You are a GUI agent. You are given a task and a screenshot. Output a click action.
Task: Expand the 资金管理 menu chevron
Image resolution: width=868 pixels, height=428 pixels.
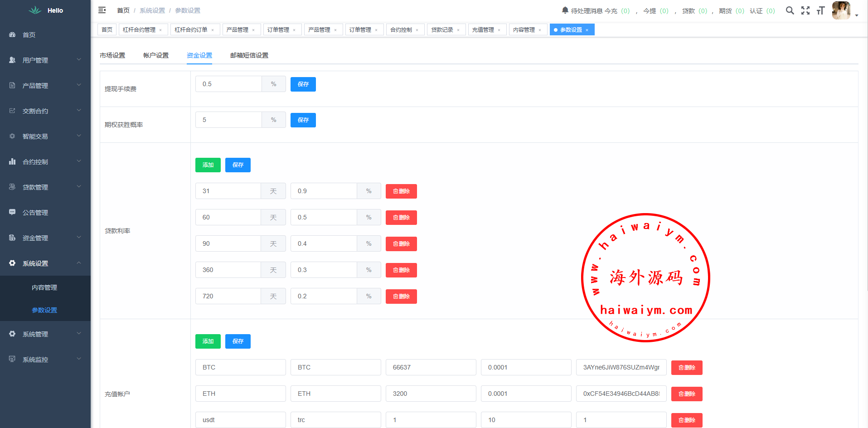(x=79, y=237)
